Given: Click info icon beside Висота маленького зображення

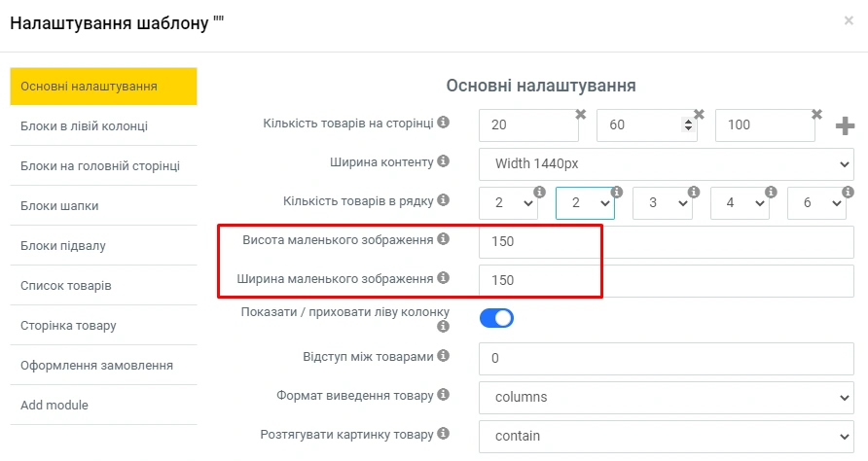Looking at the screenshot, I should (444, 238).
